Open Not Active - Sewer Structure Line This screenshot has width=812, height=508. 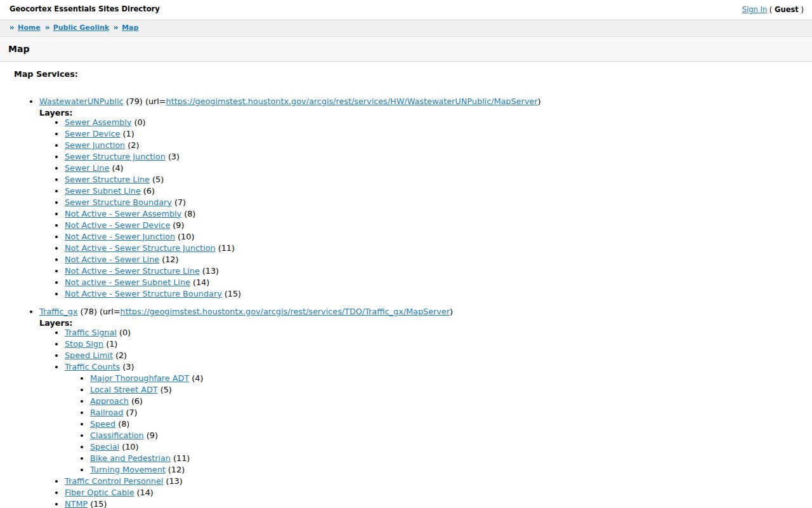(132, 271)
